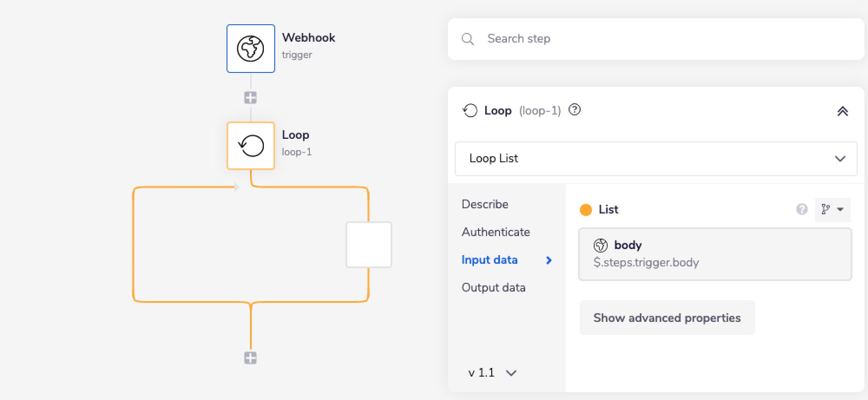
Task: Open the Authenticate section
Action: click(496, 232)
